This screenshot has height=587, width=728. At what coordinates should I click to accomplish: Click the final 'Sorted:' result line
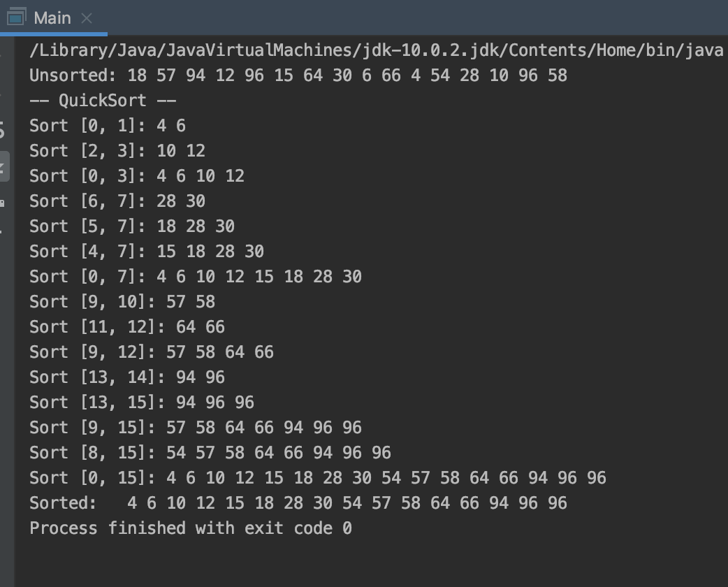[298, 503]
